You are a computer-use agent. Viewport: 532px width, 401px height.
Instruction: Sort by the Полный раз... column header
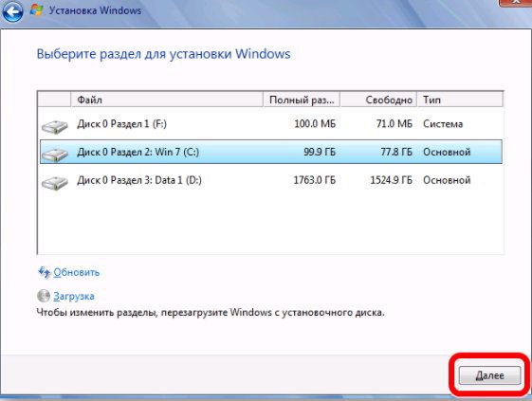click(302, 100)
